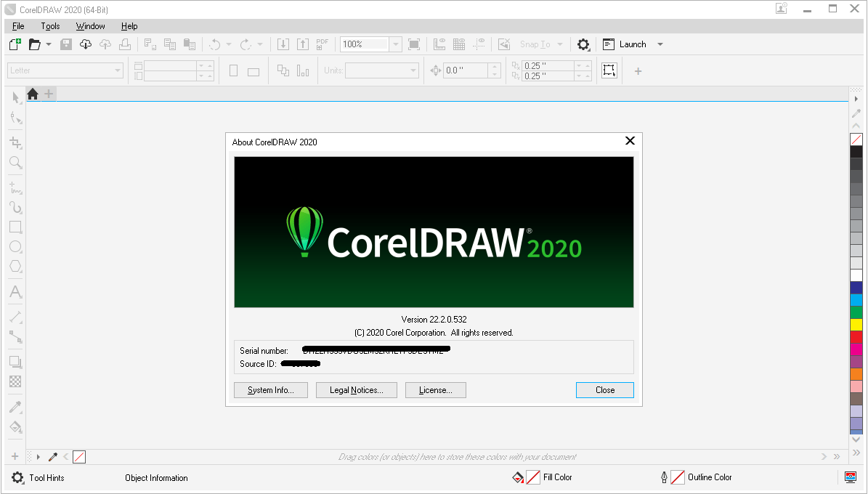Click the Legal Notices button
868x494 pixels.
click(x=357, y=390)
